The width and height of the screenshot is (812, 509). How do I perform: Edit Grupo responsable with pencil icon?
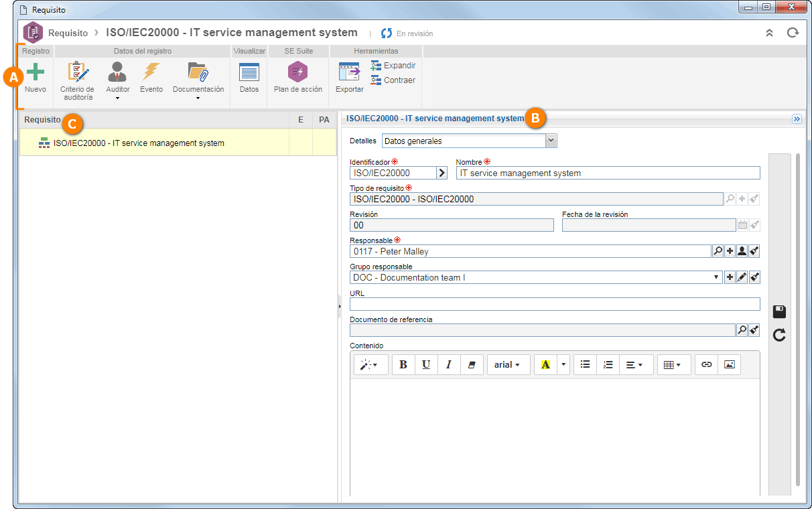tap(742, 277)
